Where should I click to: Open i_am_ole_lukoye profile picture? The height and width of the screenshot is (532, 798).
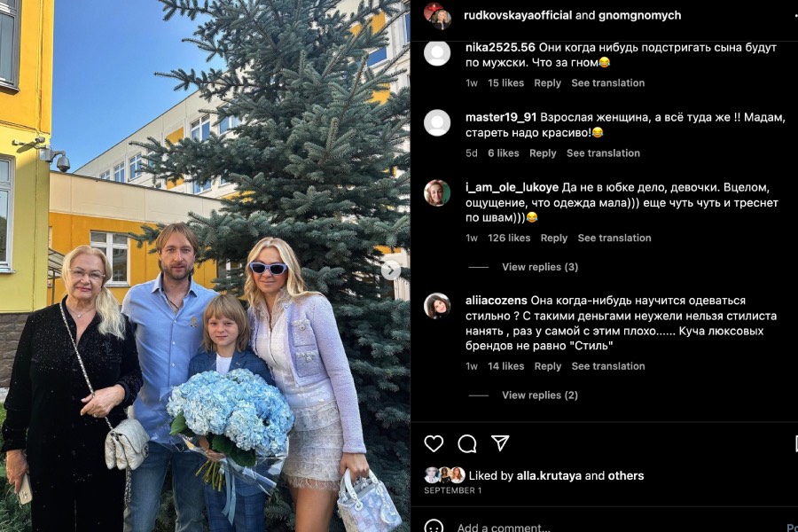tap(437, 193)
